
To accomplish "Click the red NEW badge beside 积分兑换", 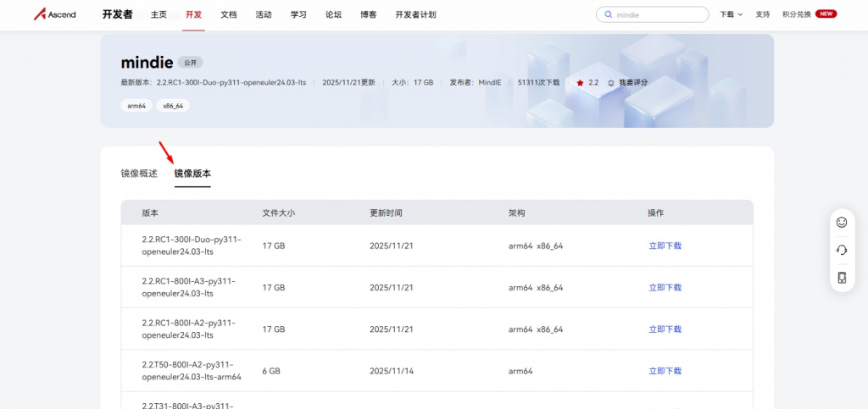I will pos(826,14).
